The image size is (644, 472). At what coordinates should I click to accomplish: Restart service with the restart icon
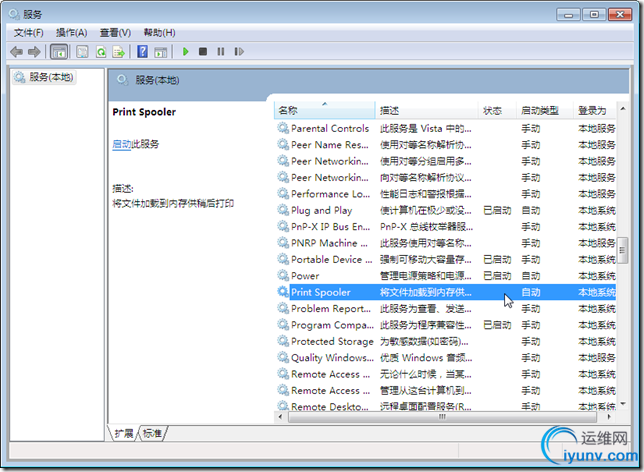click(x=239, y=52)
